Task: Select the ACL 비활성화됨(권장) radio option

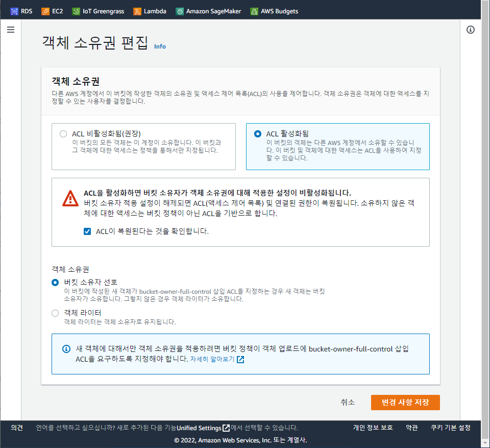Action: (x=63, y=134)
